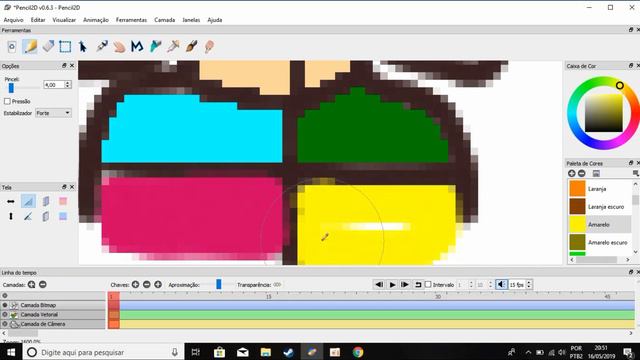The height and width of the screenshot is (360, 640).
Task: Select the Pen tool
Action: (102, 47)
